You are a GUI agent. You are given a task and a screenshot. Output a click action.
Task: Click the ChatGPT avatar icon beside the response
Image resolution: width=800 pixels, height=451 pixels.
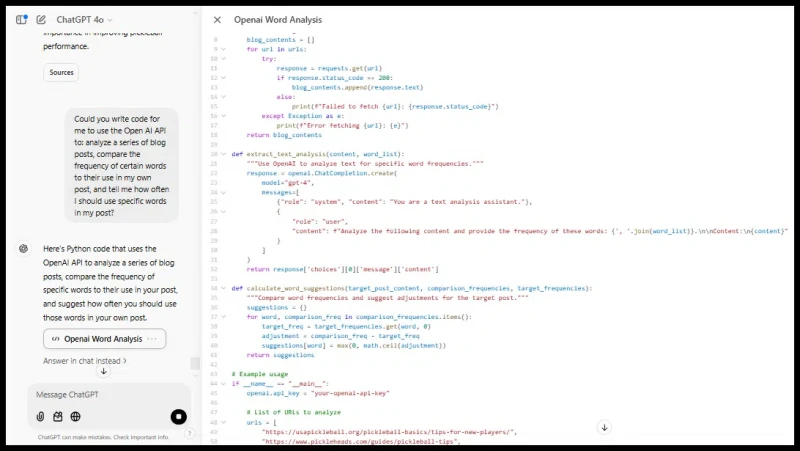click(x=23, y=249)
